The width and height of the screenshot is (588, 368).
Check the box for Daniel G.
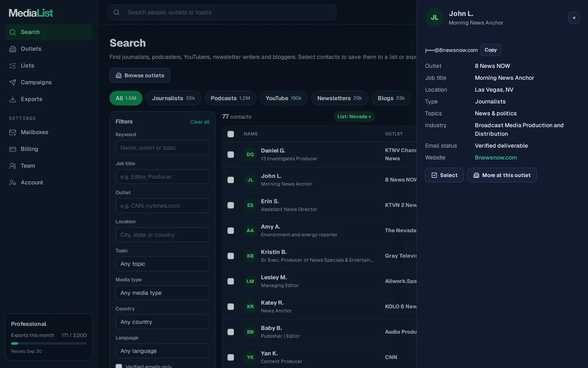[x=231, y=155]
